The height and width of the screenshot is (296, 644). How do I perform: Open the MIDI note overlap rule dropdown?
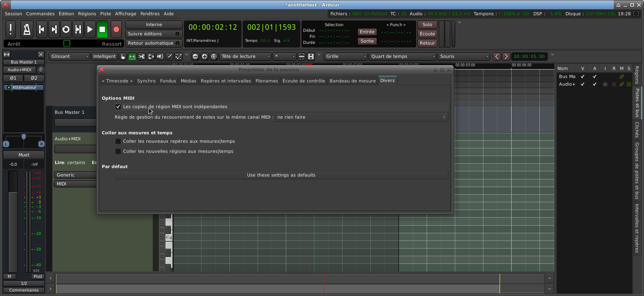[x=361, y=117]
